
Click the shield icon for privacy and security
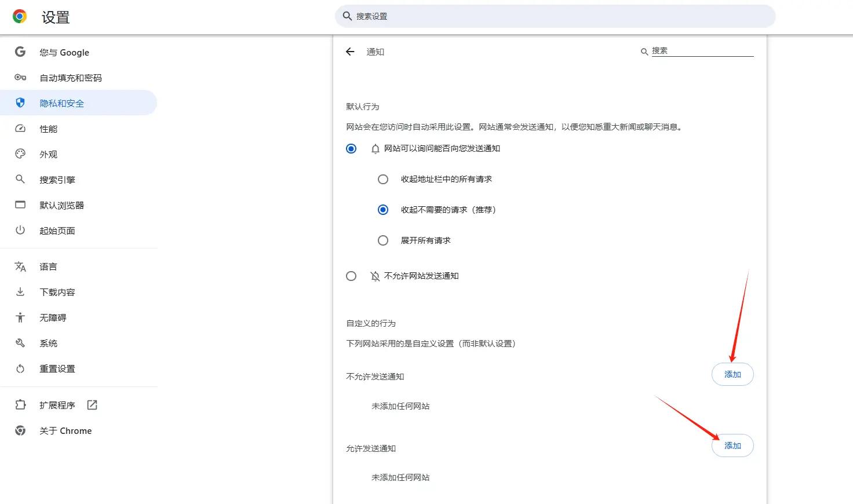click(20, 103)
